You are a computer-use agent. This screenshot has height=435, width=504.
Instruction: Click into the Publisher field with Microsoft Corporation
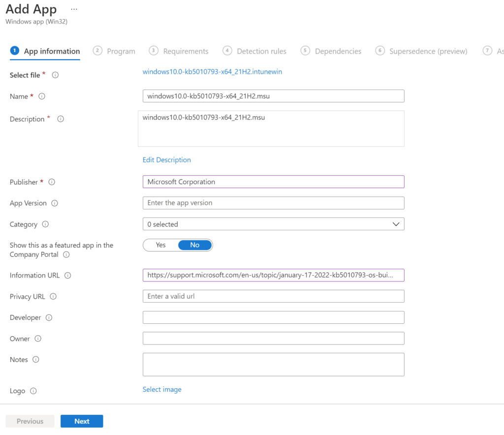274,182
